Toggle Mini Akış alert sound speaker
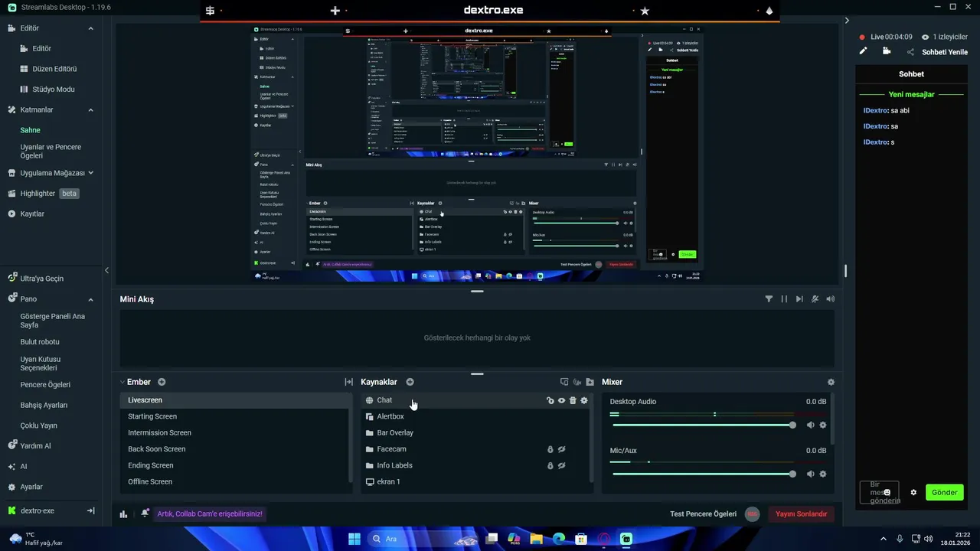The image size is (980, 551). 831,299
